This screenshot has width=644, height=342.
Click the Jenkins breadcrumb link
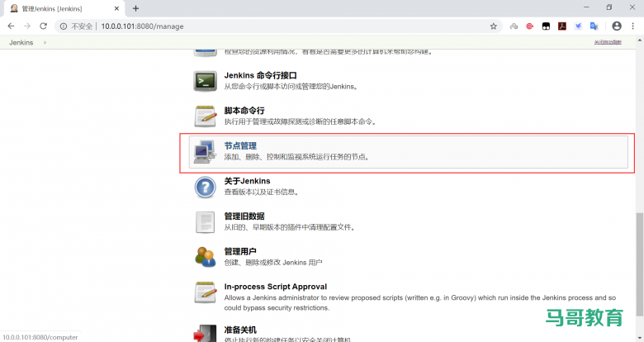click(x=21, y=42)
